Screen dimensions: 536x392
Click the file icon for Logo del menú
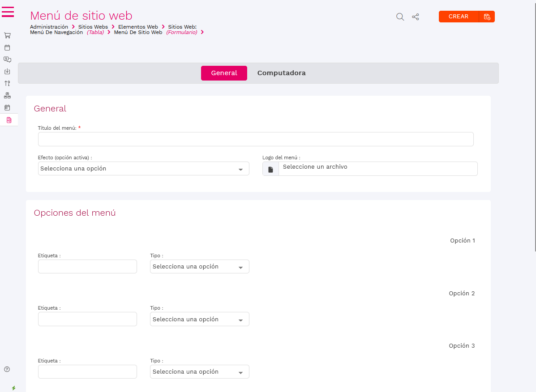coord(270,169)
